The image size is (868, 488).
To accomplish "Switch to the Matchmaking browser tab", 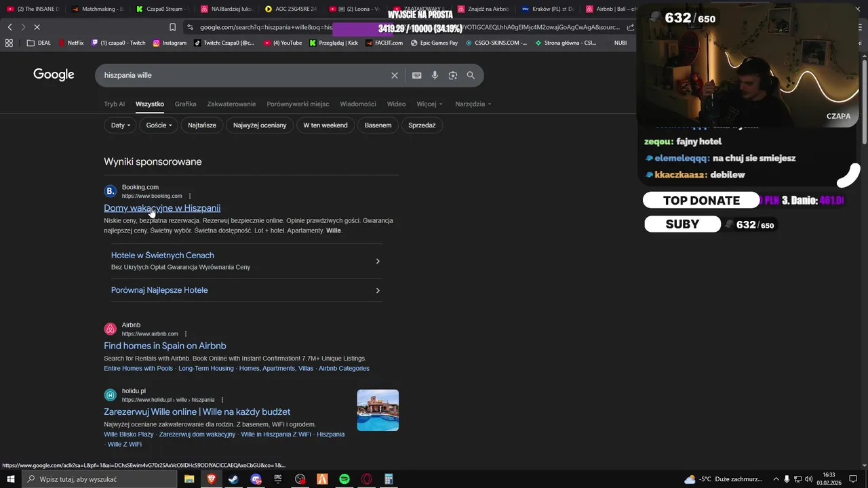I will [x=97, y=9].
